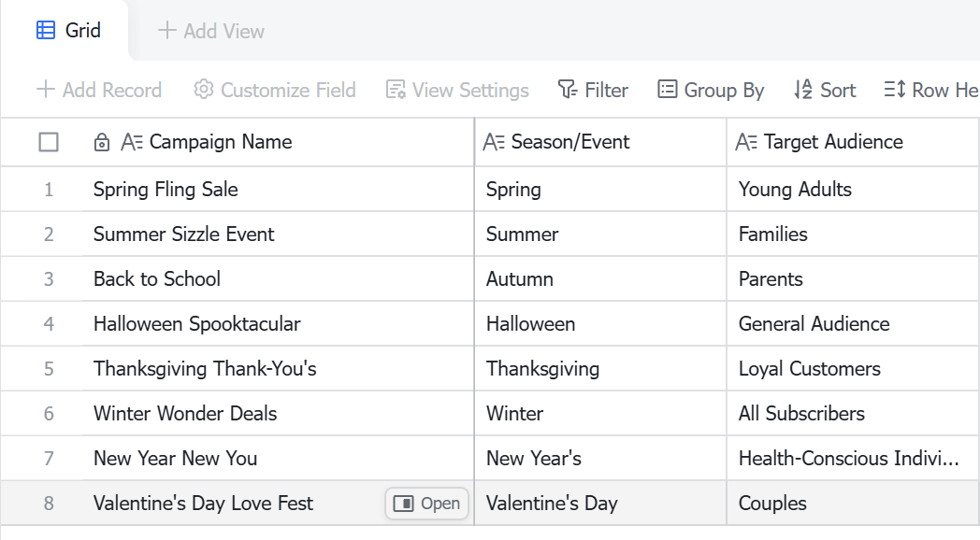Click the Sort A-Z icon
This screenshot has width=980, height=540.
803,90
